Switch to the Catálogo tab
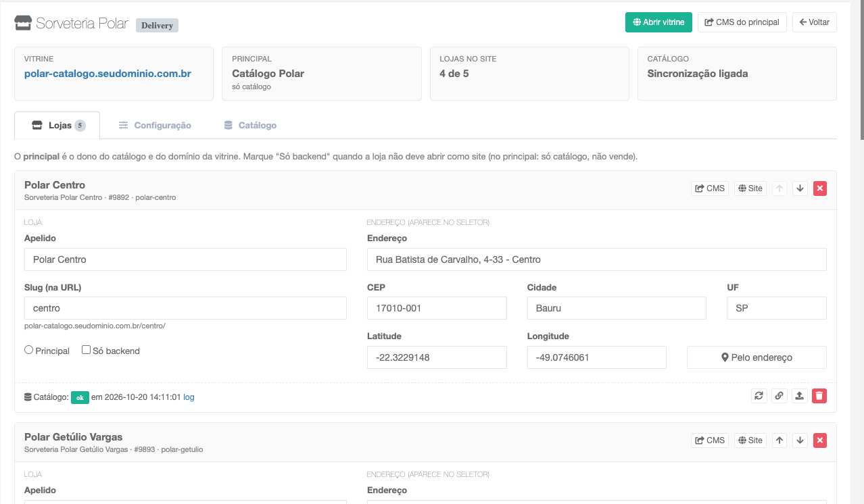 coord(250,126)
